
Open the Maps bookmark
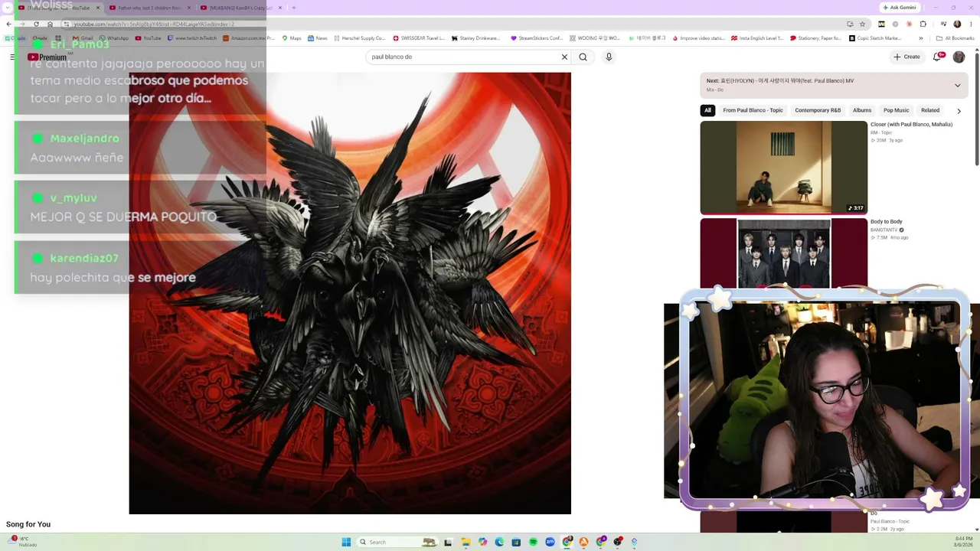(292, 38)
